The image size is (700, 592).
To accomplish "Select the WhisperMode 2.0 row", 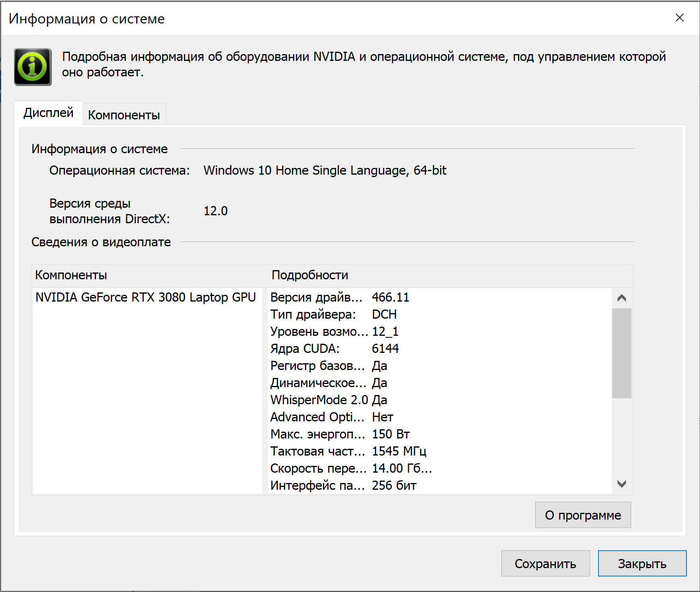I will click(x=440, y=400).
